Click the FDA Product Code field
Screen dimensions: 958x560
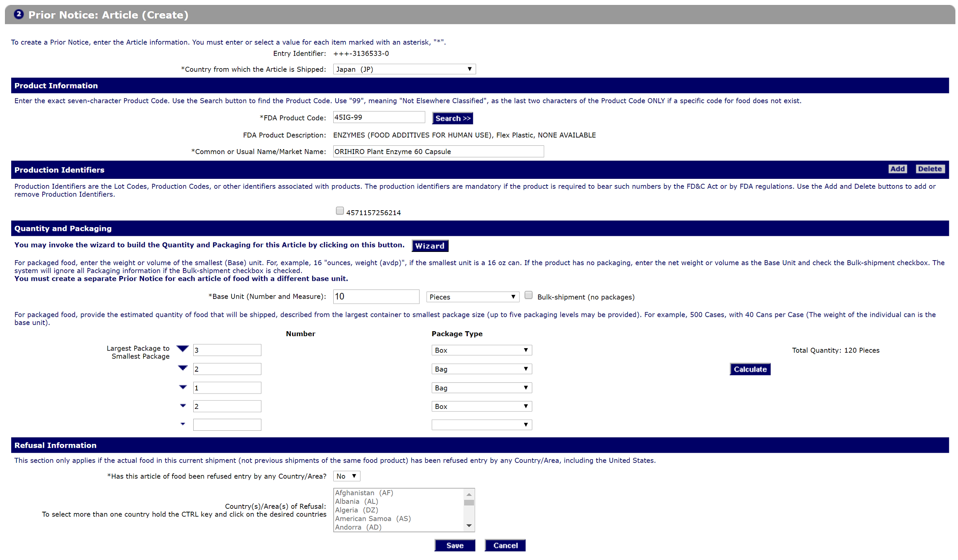(379, 117)
